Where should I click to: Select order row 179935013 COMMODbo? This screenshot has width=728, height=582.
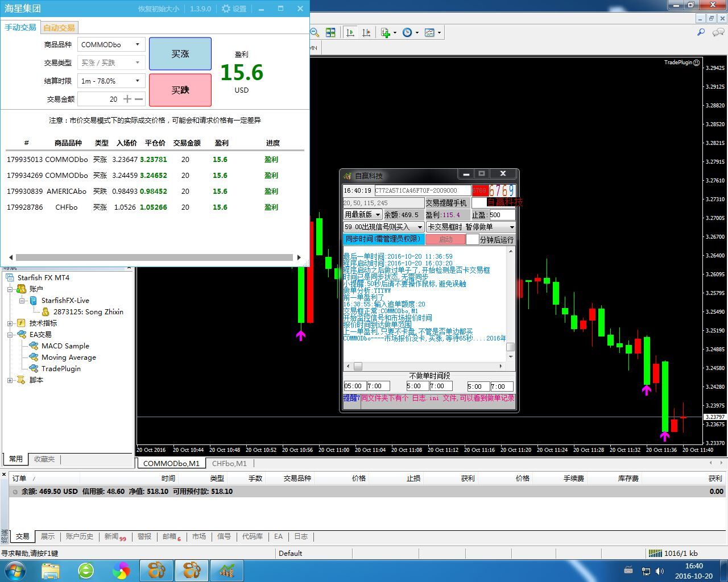[x=154, y=159]
